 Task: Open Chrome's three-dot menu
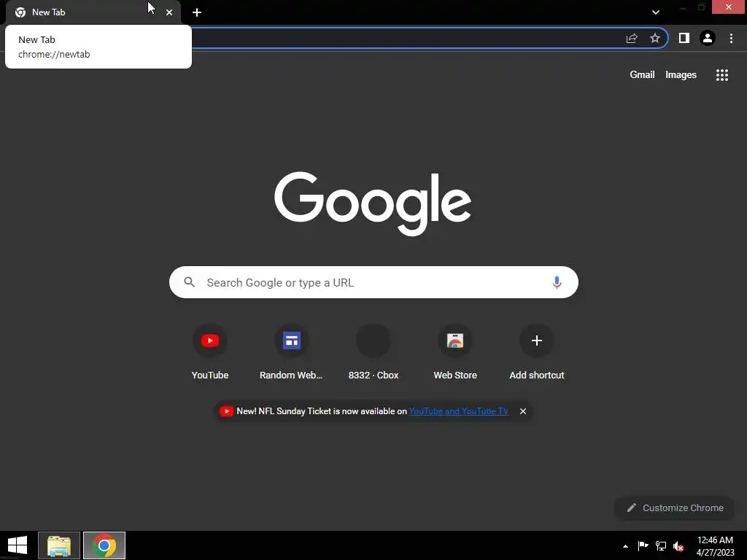click(731, 38)
